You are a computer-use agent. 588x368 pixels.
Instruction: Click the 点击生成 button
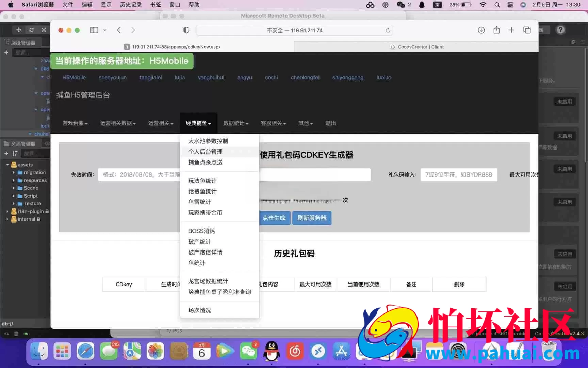point(274,218)
